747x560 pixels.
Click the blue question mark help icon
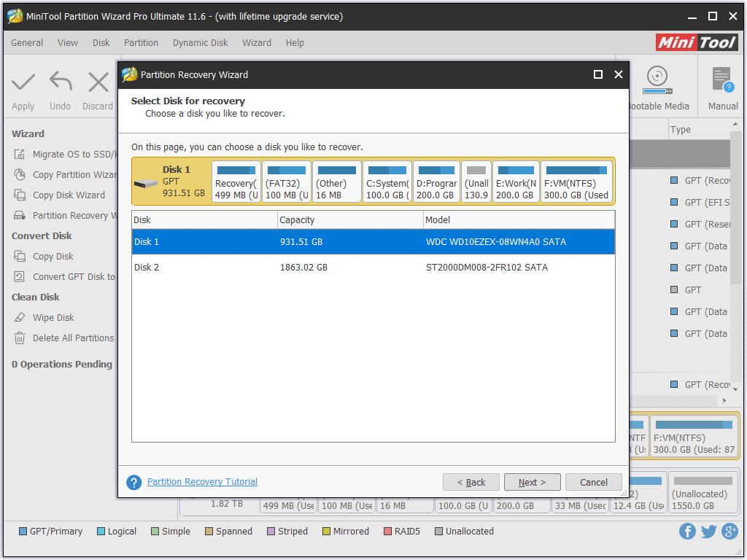[x=134, y=483]
